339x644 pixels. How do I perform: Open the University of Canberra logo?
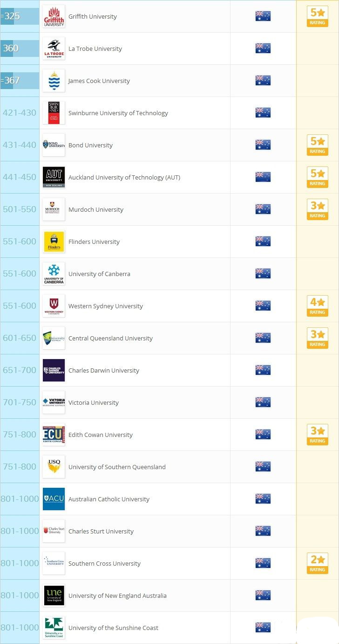tap(54, 274)
